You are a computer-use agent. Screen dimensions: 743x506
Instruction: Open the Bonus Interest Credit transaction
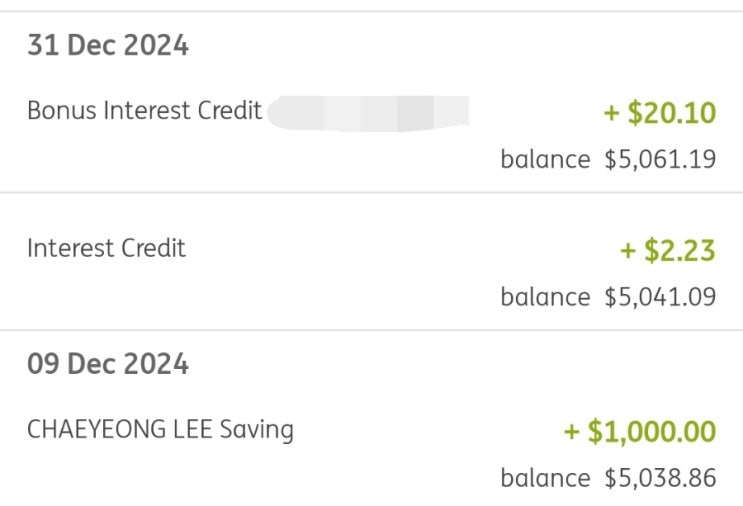pos(144,110)
